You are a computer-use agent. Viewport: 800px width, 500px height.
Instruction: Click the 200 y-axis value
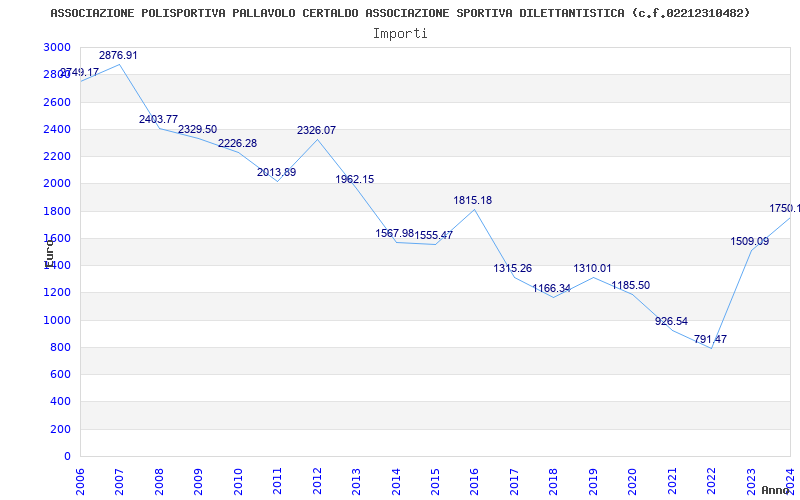coord(60,430)
